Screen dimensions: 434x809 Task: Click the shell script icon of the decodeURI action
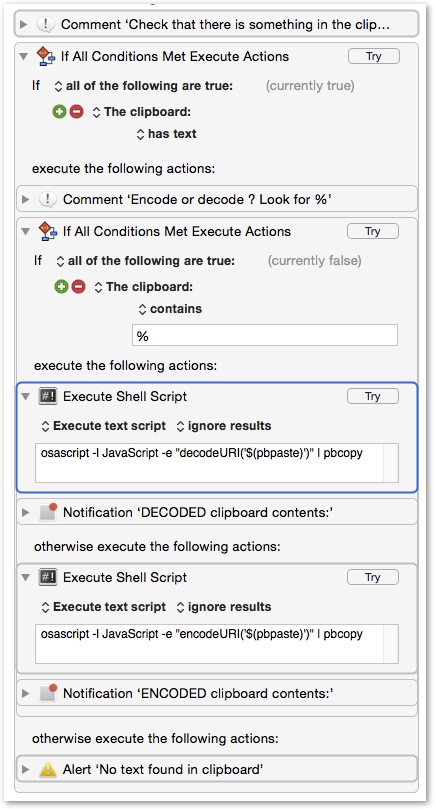point(47,396)
